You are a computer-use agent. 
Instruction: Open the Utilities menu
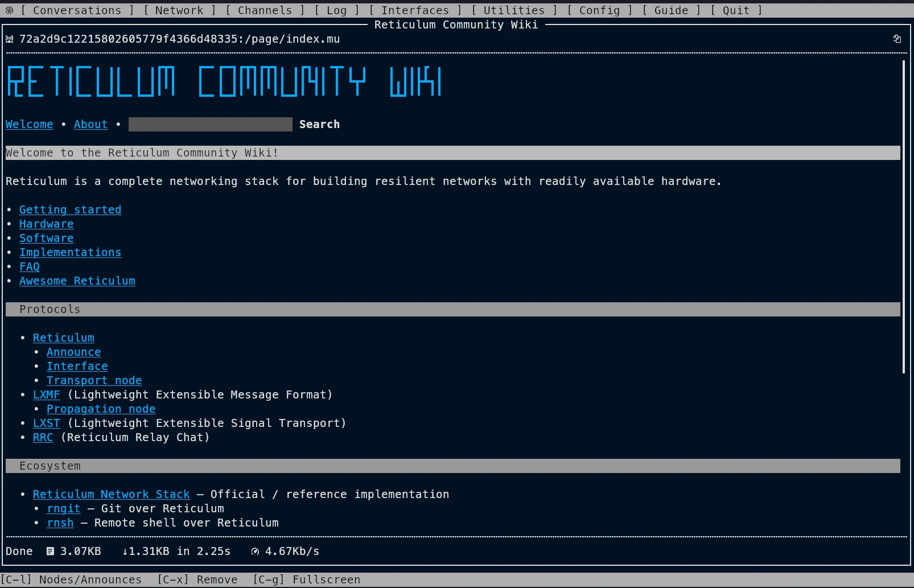click(514, 10)
